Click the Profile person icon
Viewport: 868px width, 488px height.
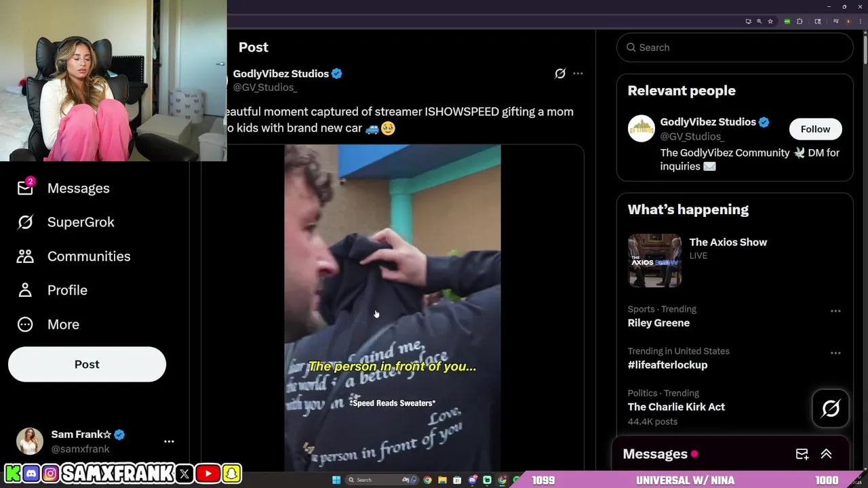click(x=25, y=290)
